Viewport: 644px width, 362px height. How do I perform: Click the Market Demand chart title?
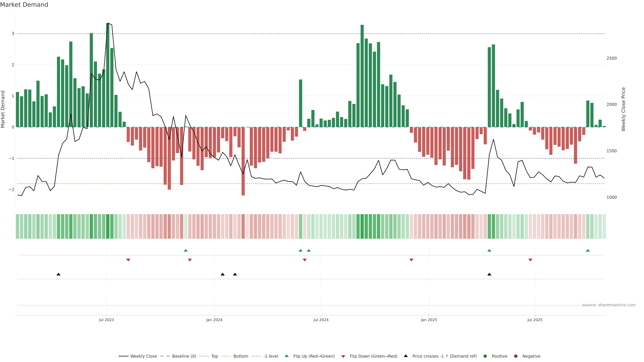pyautogui.click(x=24, y=5)
